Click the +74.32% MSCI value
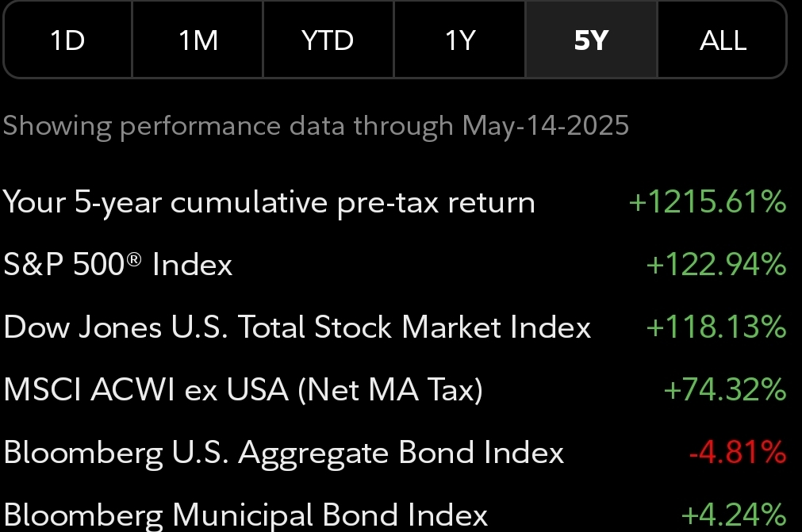802x532 pixels. pyautogui.click(x=723, y=390)
